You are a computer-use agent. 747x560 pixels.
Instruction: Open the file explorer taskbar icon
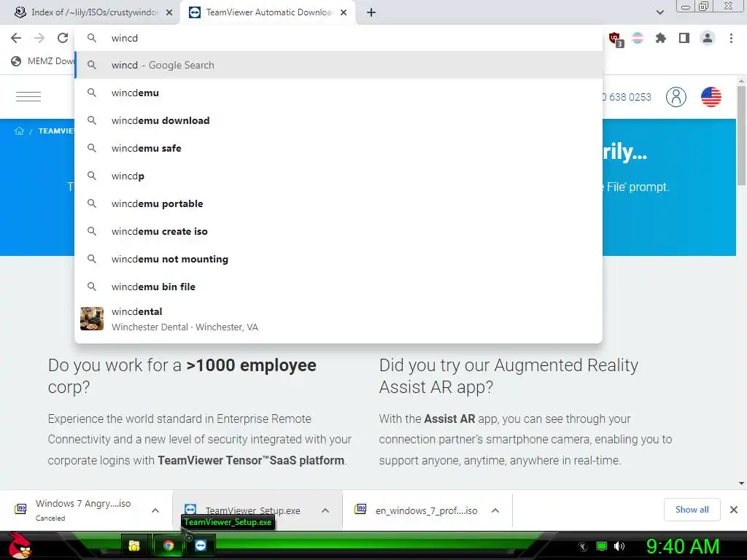pos(134,545)
